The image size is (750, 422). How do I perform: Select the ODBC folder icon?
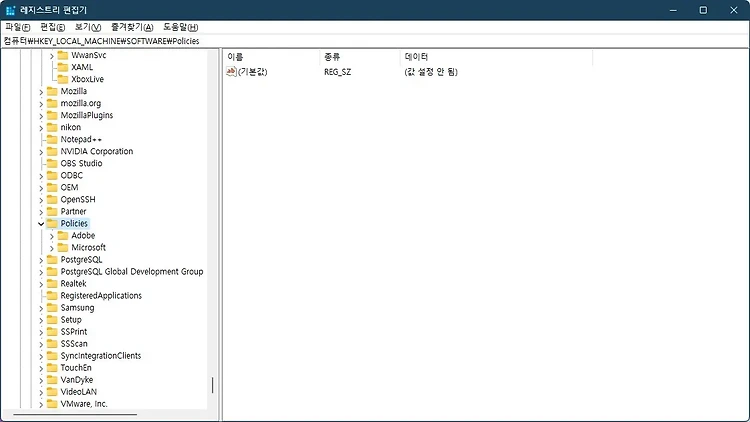pos(52,175)
